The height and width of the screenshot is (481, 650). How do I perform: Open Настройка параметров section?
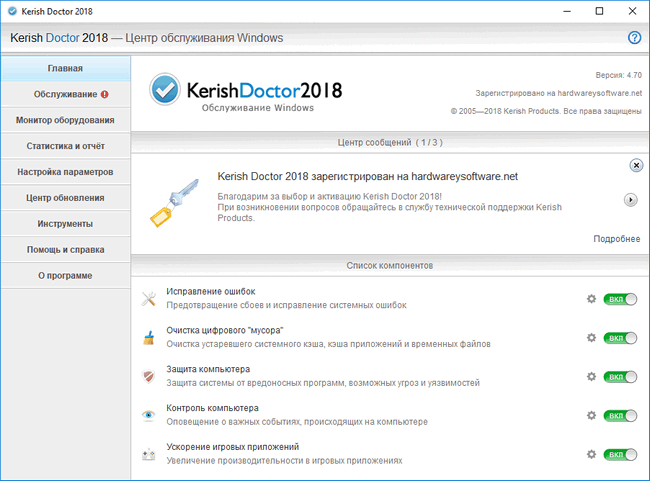tap(65, 172)
